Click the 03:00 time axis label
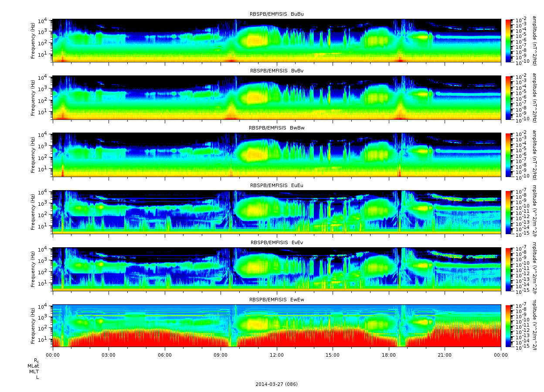544x392 pixels. point(109,355)
